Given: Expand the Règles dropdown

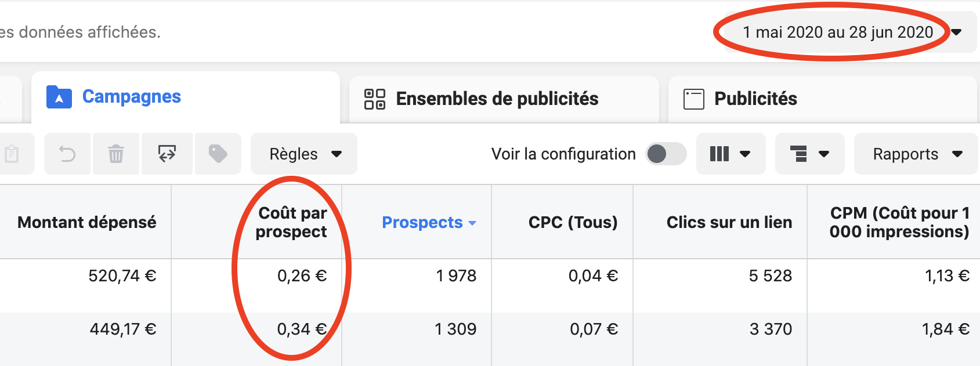Looking at the screenshot, I should pyautogui.click(x=304, y=154).
